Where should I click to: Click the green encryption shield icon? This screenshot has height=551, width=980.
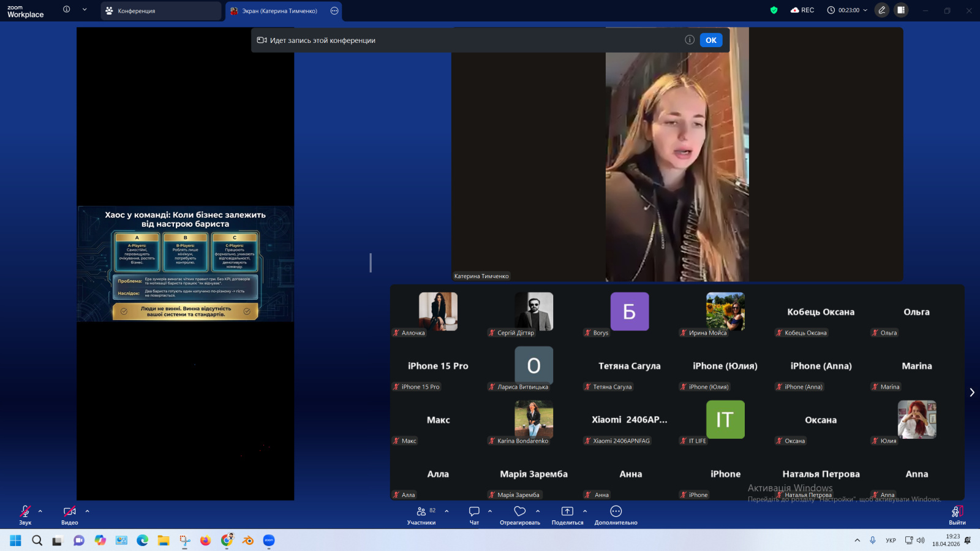[x=774, y=10]
